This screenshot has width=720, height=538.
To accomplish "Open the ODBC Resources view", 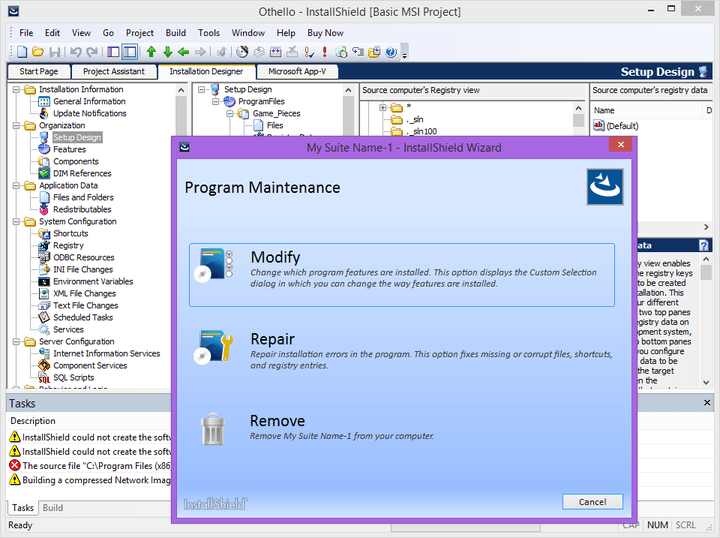I will tap(84, 258).
